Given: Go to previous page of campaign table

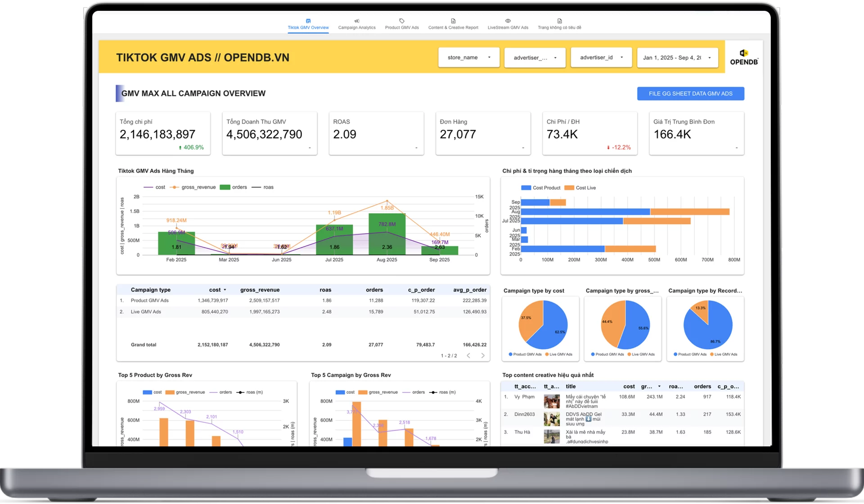Looking at the screenshot, I should point(468,355).
